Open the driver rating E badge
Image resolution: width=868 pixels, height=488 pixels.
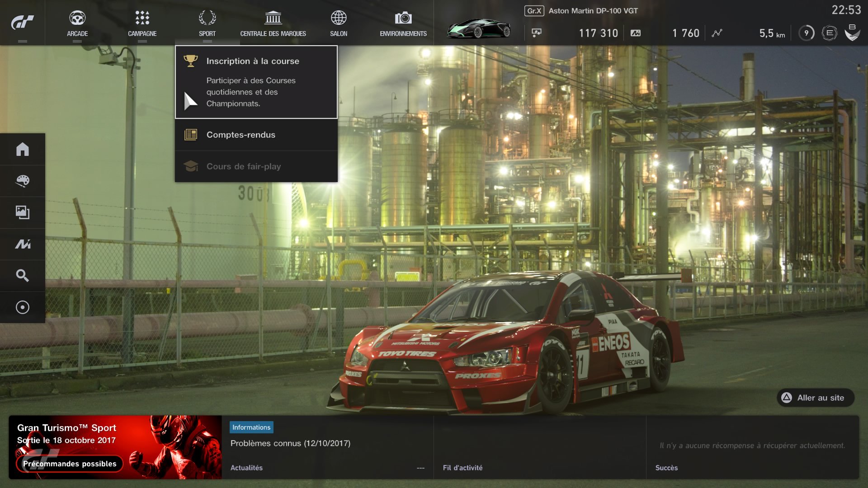pyautogui.click(x=829, y=33)
